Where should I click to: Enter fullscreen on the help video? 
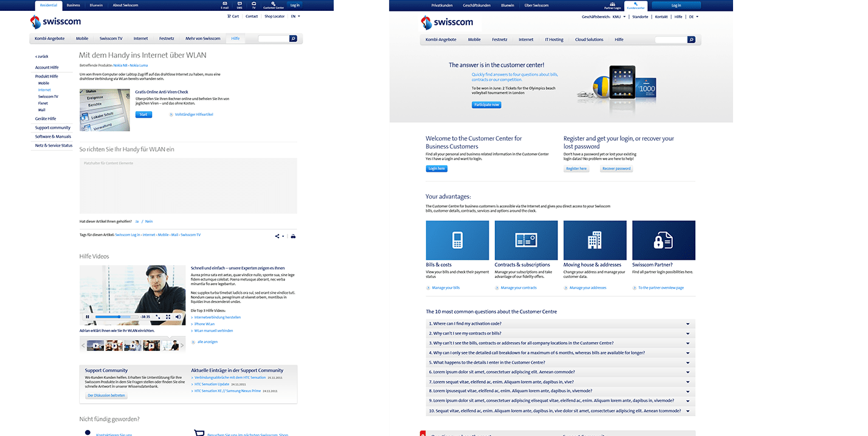(168, 316)
